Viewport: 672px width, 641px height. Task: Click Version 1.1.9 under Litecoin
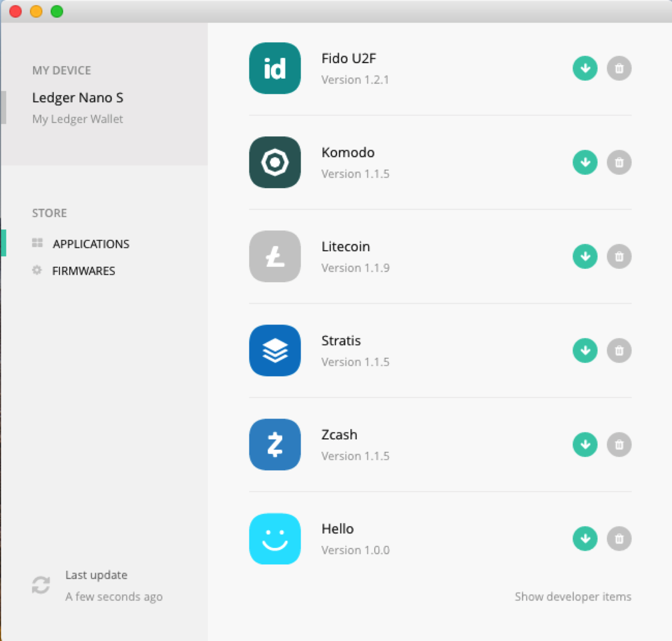pos(355,268)
